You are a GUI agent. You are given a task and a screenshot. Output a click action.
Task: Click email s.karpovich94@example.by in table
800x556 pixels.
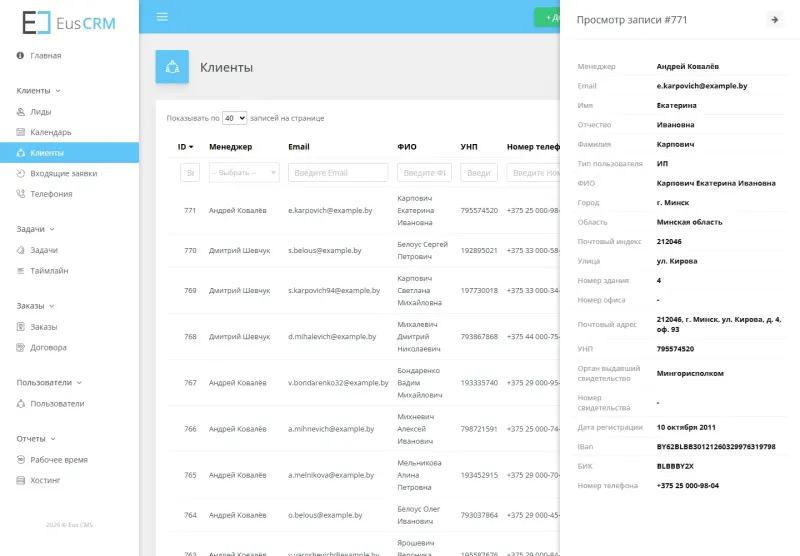[x=334, y=290]
